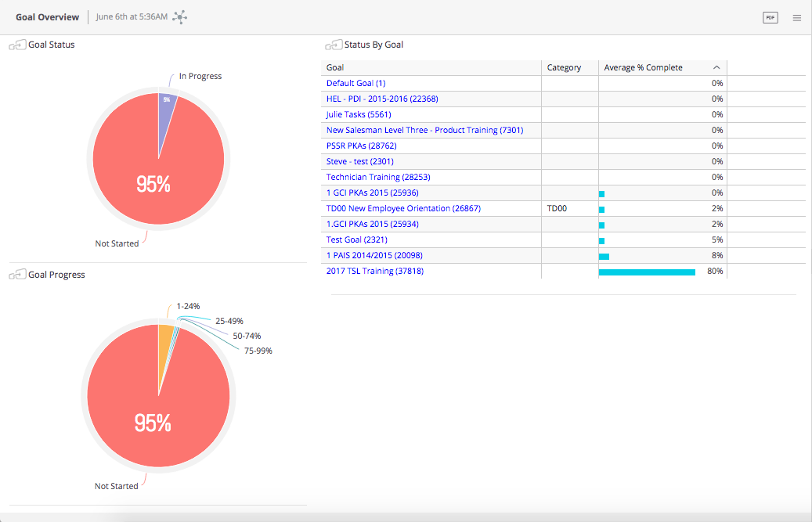Export the dashboard using the PDF icon

770,17
